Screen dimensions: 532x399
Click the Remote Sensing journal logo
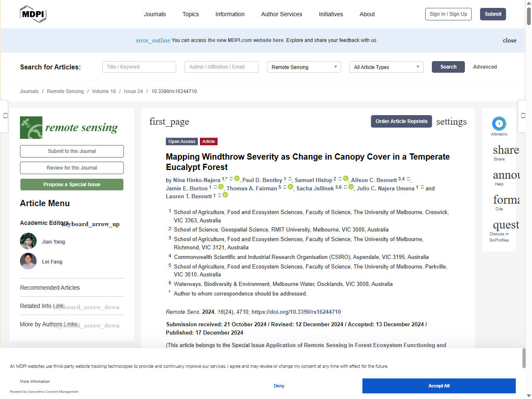click(69, 128)
